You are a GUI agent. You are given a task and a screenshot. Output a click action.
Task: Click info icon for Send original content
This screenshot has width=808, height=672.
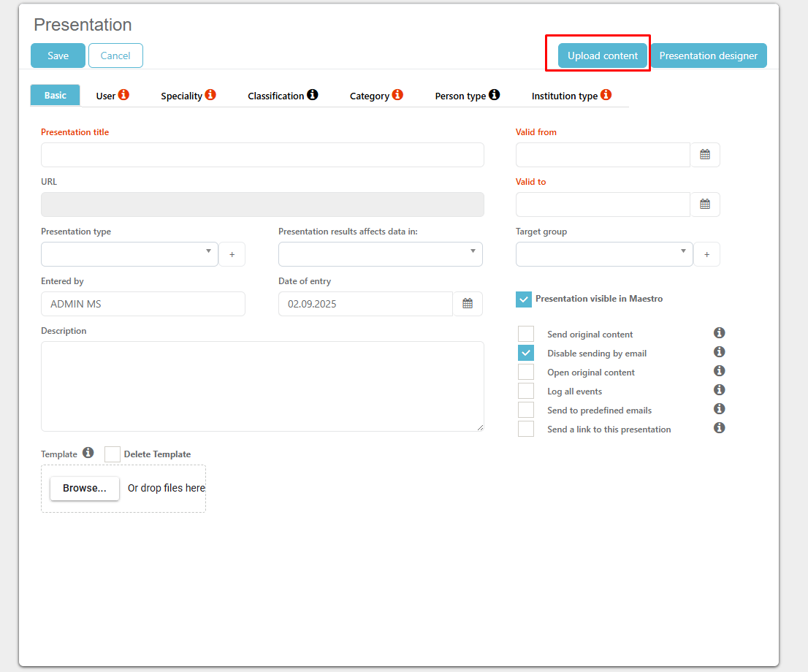click(719, 333)
